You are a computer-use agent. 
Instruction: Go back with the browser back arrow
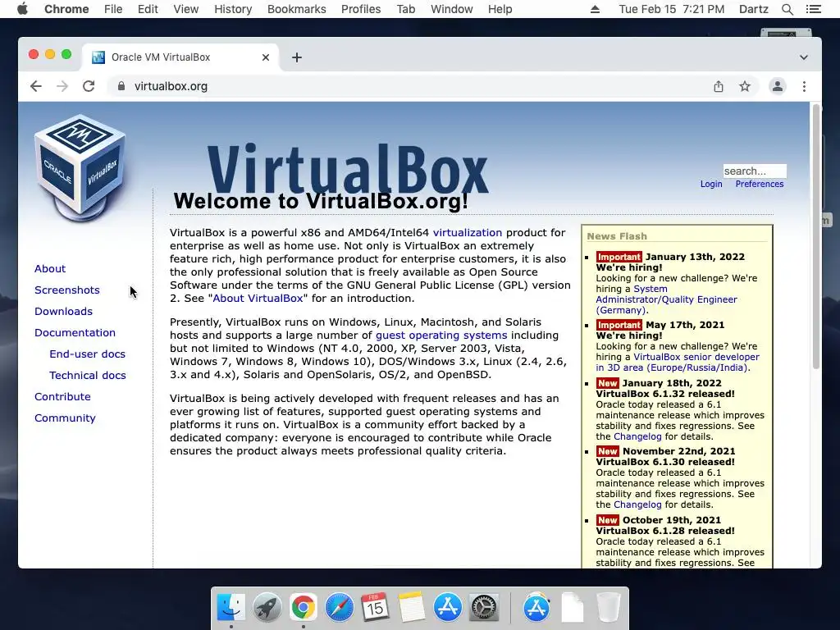(36, 86)
